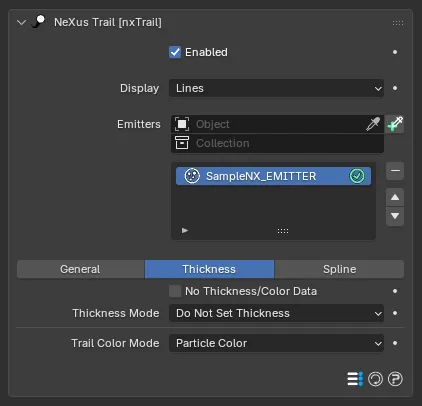Screen dimensions: 422x406
Task: Enable No Thickness/Color Data checkbox
Action: (175, 291)
